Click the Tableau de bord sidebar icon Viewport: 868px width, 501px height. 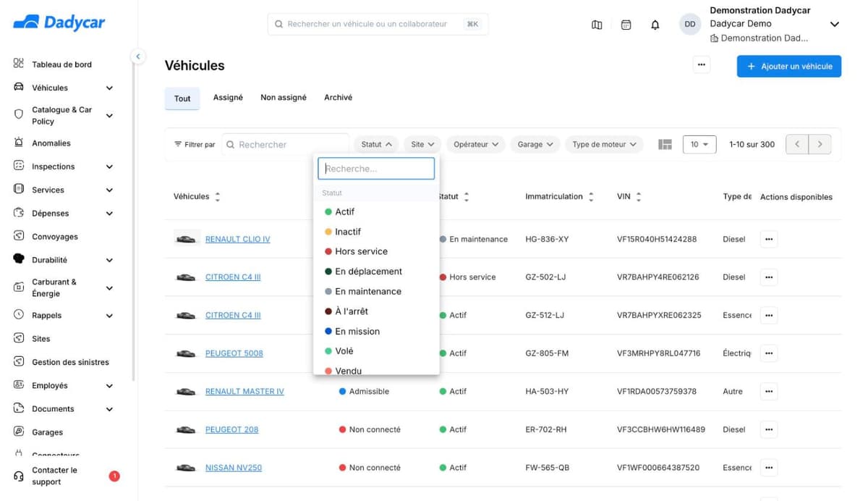19,64
